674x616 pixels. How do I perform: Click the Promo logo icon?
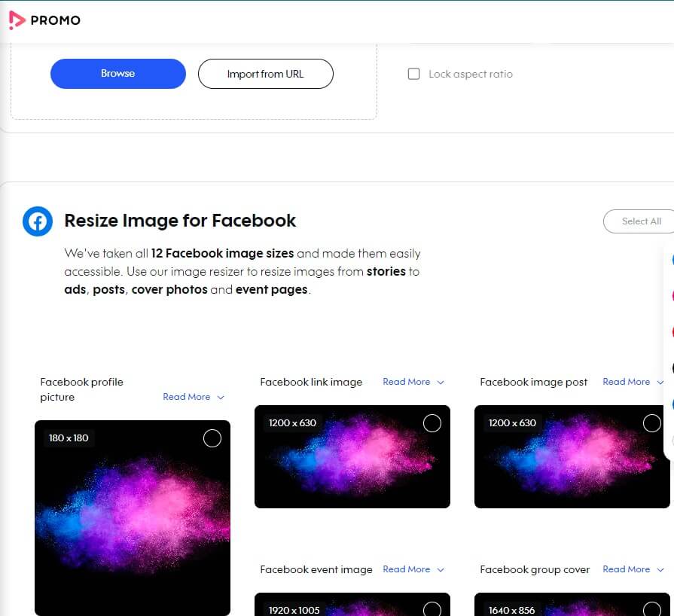pyautogui.click(x=17, y=20)
